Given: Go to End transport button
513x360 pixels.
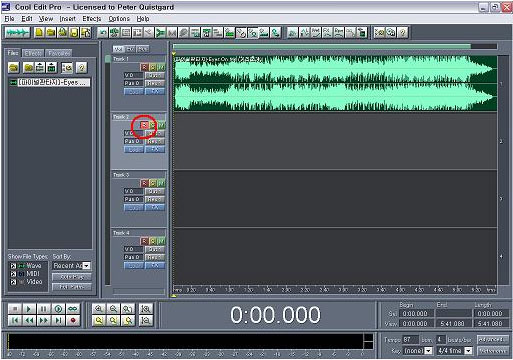Looking at the screenshot, I should click(x=58, y=320).
